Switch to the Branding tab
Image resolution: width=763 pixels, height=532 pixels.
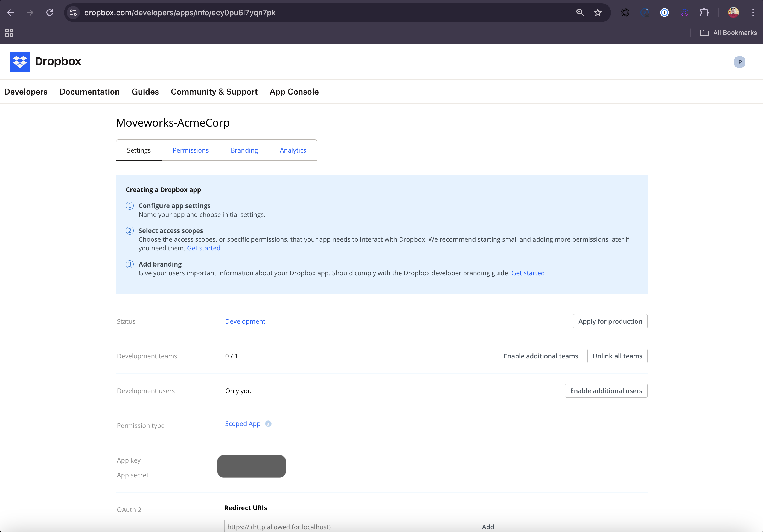[244, 150]
